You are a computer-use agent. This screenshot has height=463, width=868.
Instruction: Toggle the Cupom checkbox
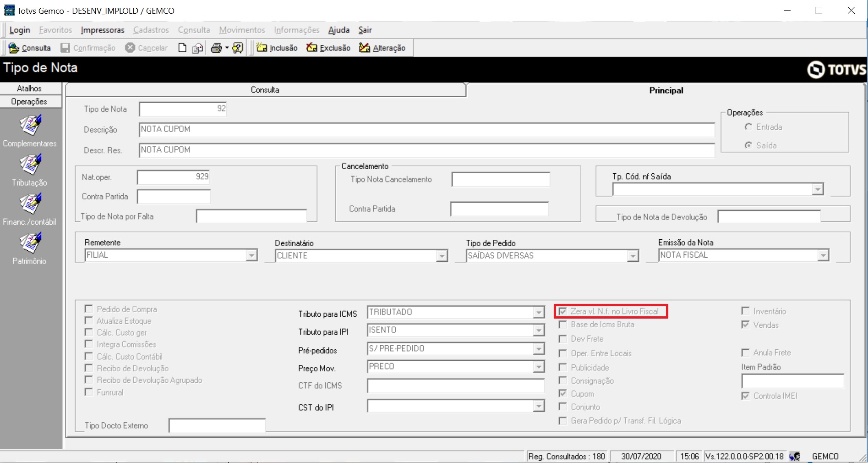tap(562, 393)
